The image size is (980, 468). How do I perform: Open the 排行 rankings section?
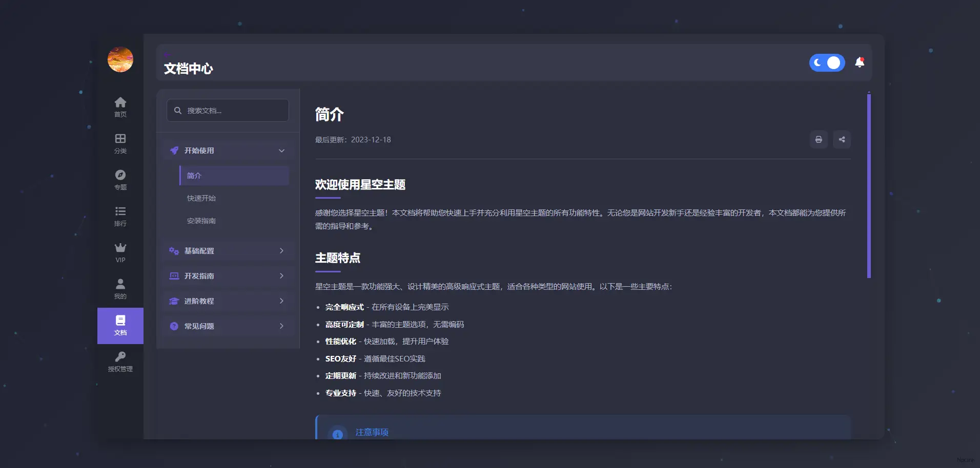point(120,216)
